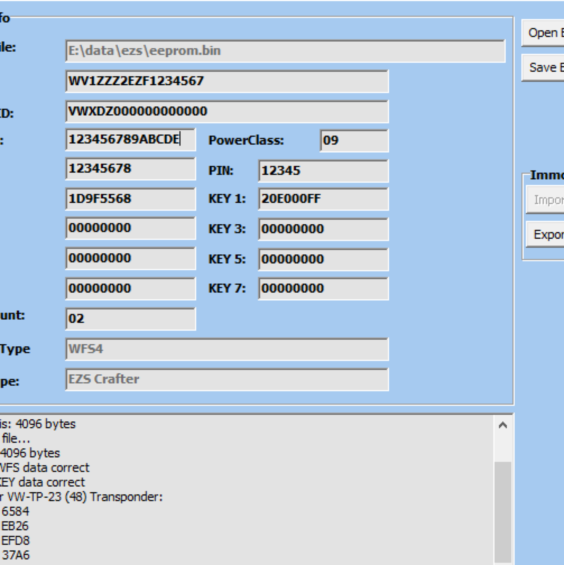The image size is (564, 565).
Task: Click the KEY 7 input field
Action: click(x=323, y=288)
